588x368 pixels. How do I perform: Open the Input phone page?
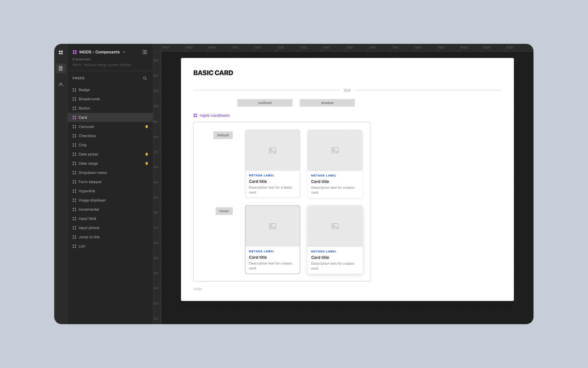(x=110, y=228)
